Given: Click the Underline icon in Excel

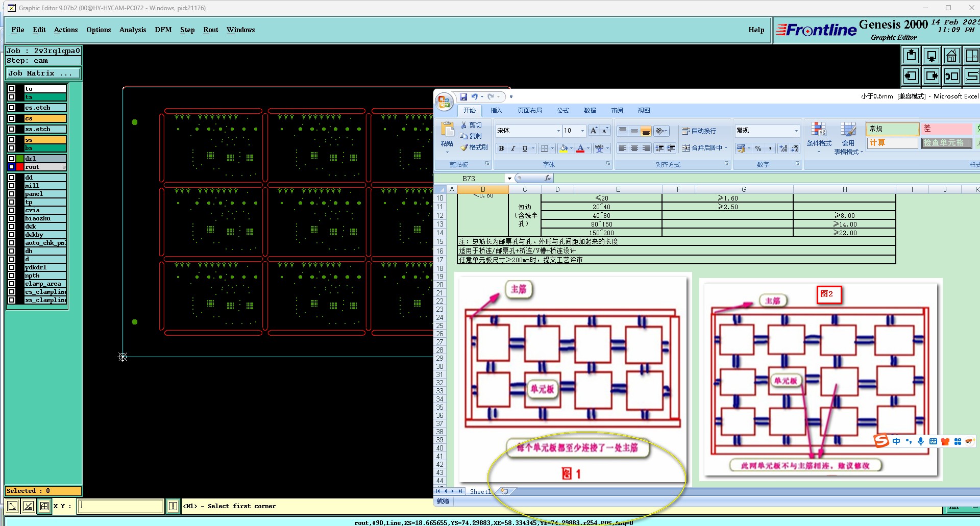Looking at the screenshot, I should (x=525, y=148).
